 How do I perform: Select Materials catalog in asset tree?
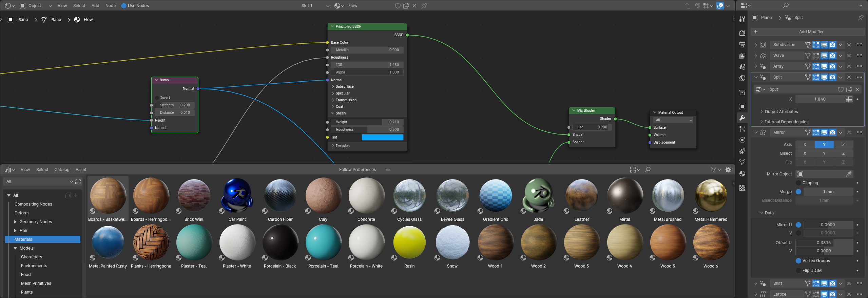43,239
